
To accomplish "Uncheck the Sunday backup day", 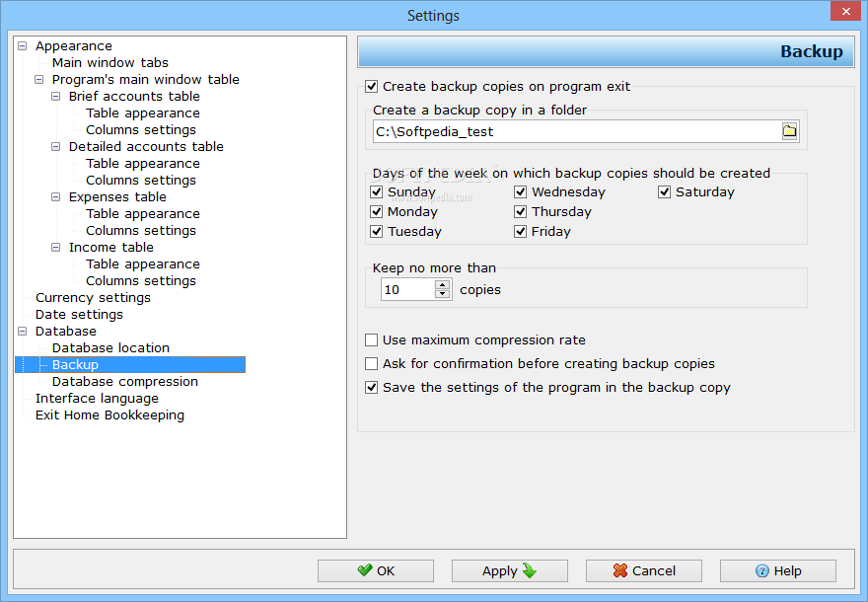I will click(x=377, y=191).
